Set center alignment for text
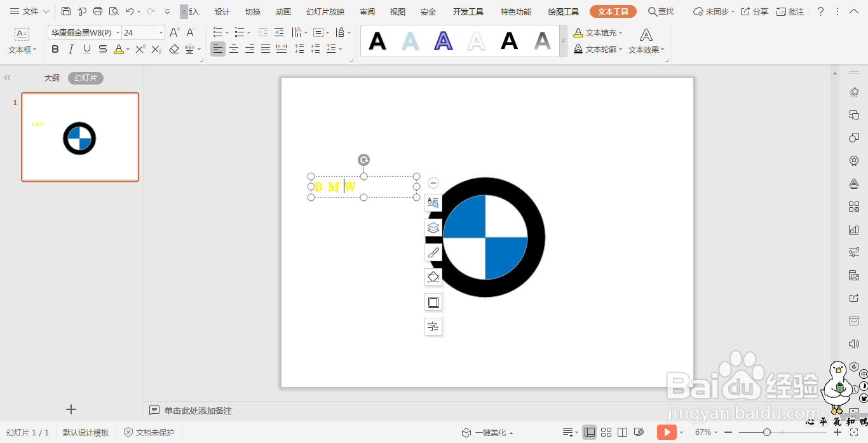This screenshot has height=443, width=868. coord(234,49)
